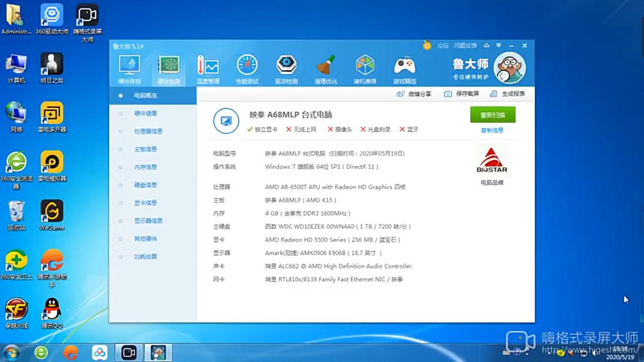Viewport: 644px width, 362px height.
Task: Click the 蓝牙 status item
Action: click(x=409, y=129)
